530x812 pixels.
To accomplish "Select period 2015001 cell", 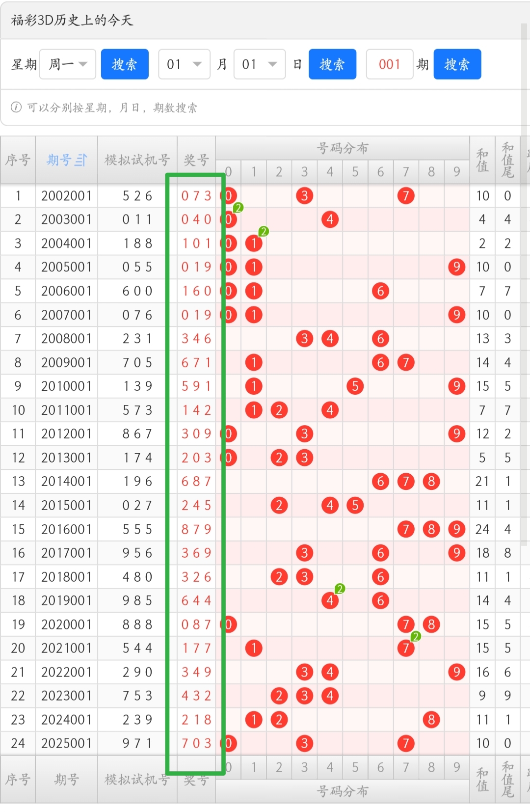I will click(67, 505).
